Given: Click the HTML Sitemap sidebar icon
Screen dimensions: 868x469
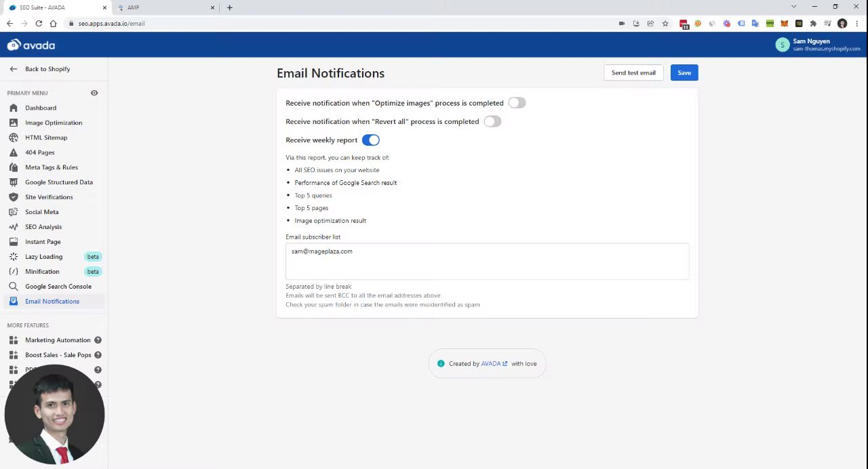Looking at the screenshot, I should point(14,138).
